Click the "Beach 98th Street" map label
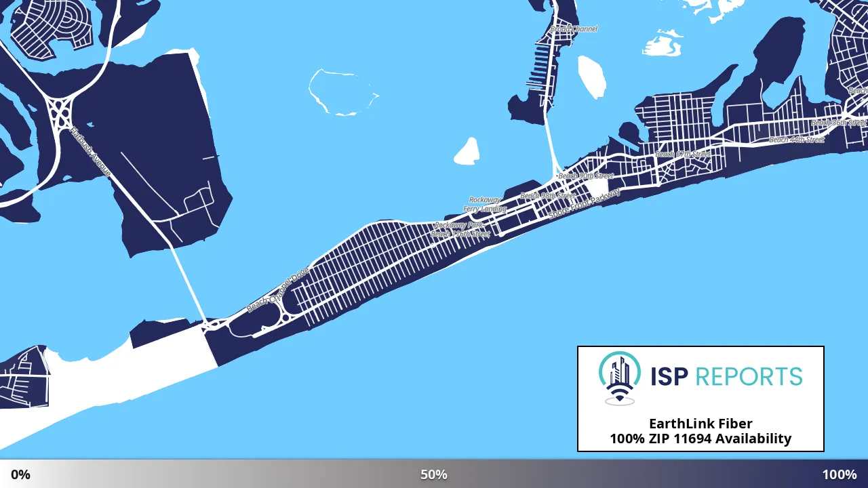 tap(547, 196)
